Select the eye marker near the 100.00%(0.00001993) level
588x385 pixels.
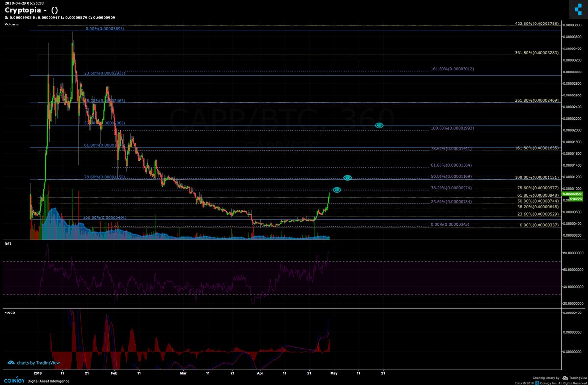point(379,125)
